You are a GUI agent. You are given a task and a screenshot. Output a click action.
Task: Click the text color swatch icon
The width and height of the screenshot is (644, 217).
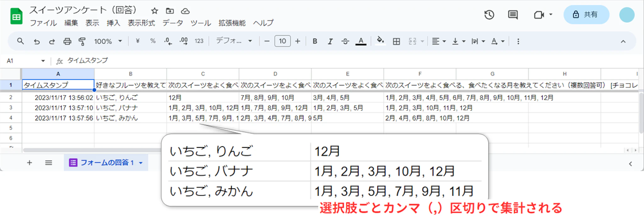click(x=361, y=41)
